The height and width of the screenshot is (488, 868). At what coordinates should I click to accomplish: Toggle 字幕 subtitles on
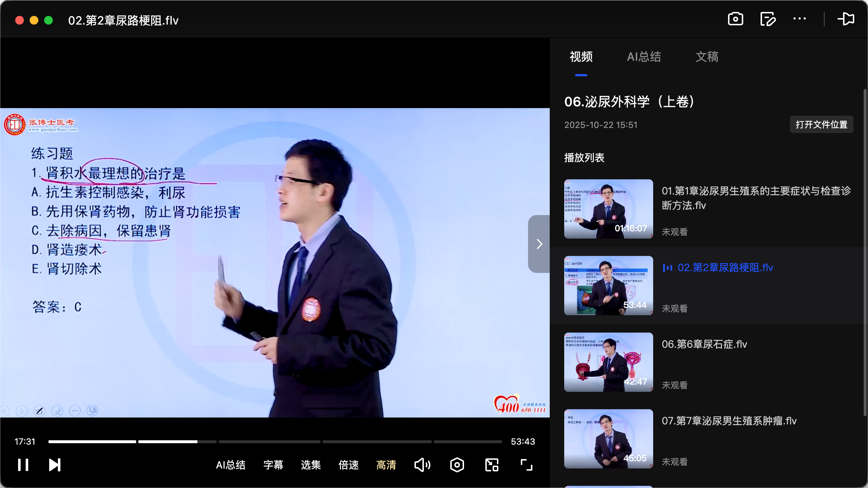coord(273,465)
